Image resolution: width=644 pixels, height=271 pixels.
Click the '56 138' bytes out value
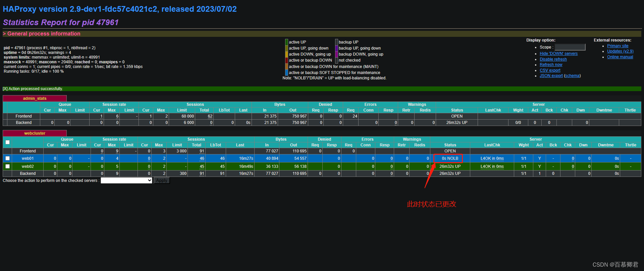(300, 166)
